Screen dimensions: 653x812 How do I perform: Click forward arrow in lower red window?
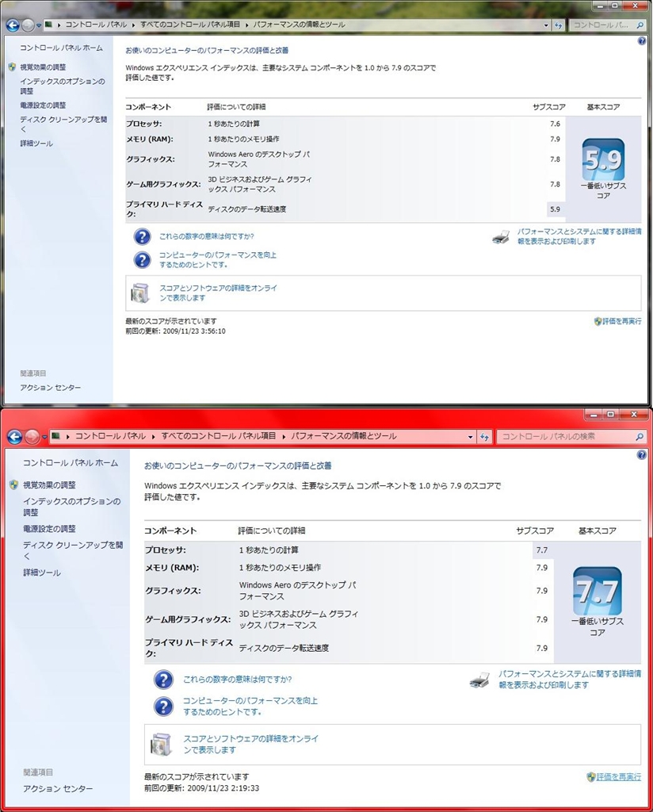(32, 437)
